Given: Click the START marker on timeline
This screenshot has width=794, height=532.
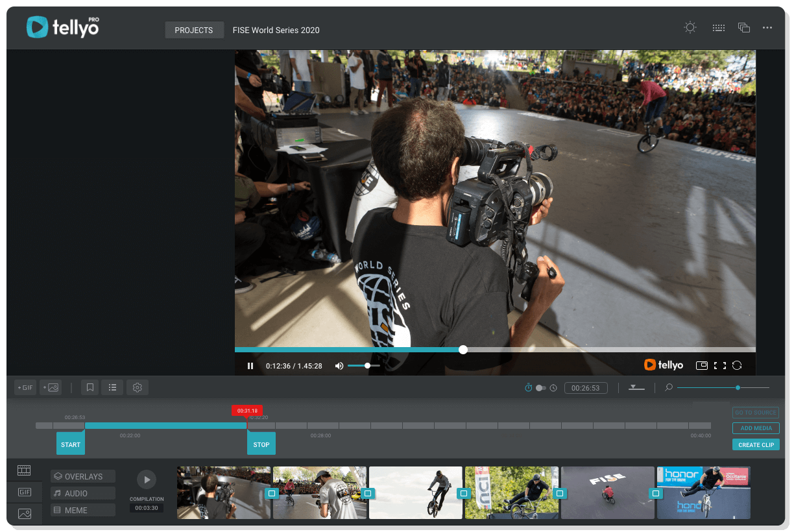Looking at the screenshot, I should pyautogui.click(x=71, y=444).
